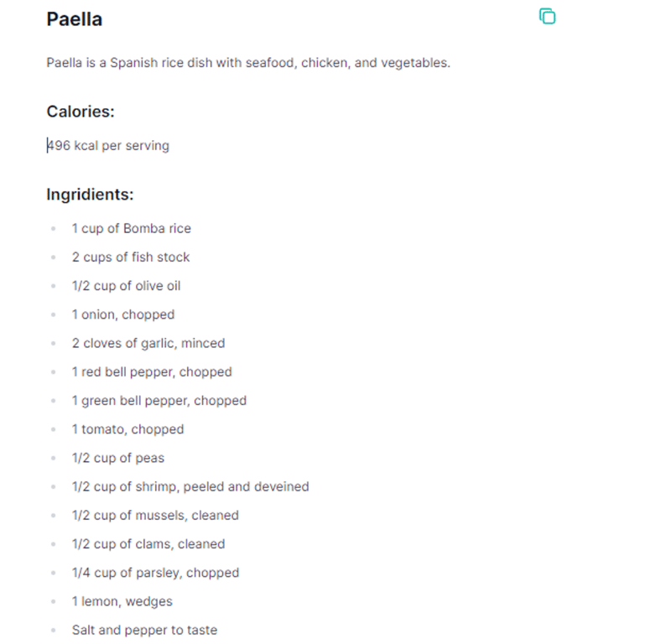The height and width of the screenshot is (644, 661).
Task: Click the 1 lemon, wedges item
Action: tap(122, 601)
